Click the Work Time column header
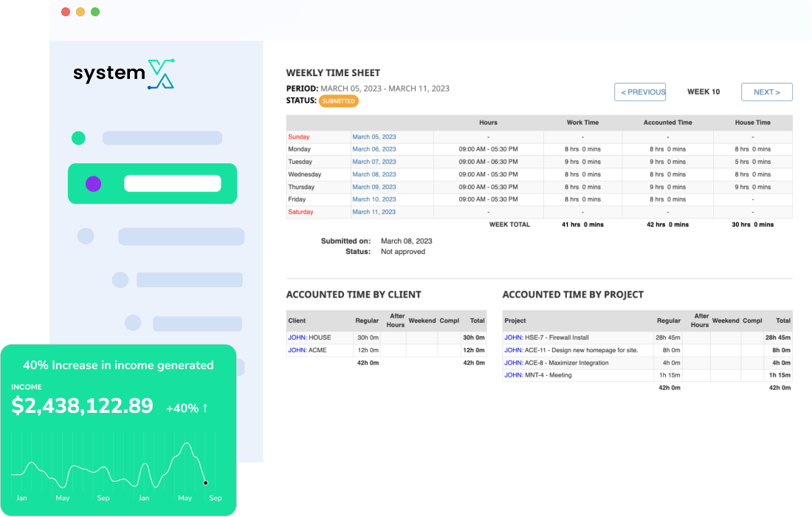Screen dimensions: 812x517 582,123
